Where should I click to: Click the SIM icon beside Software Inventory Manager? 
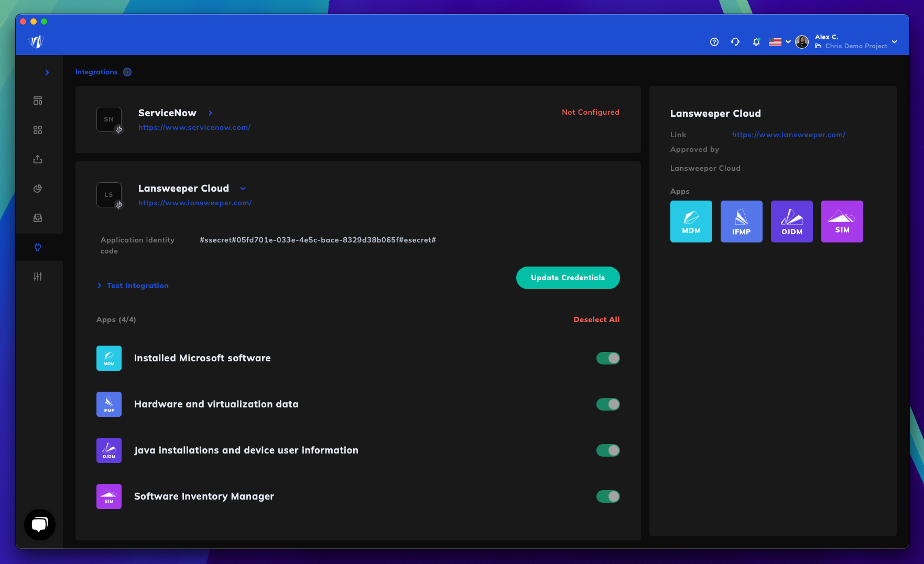109,496
